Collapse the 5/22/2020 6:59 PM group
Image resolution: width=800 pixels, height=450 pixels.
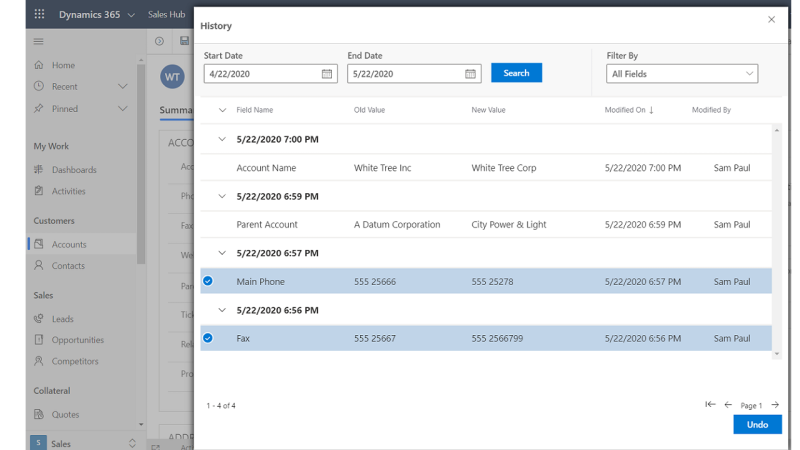(x=222, y=196)
